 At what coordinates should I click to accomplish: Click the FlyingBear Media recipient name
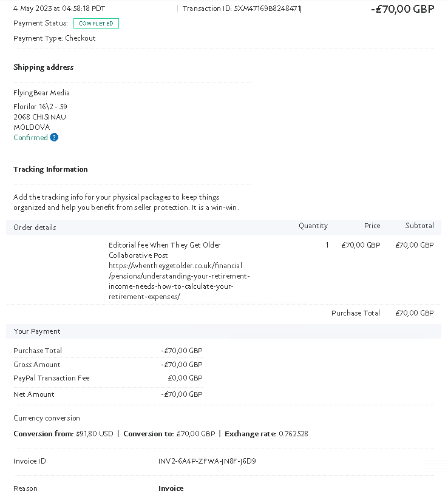[x=41, y=93]
